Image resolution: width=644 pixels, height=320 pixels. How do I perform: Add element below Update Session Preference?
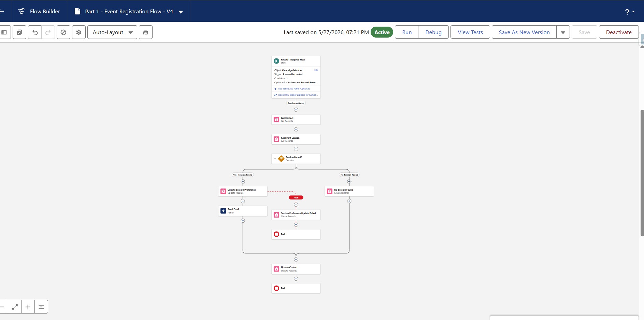(x=243, y=201)
